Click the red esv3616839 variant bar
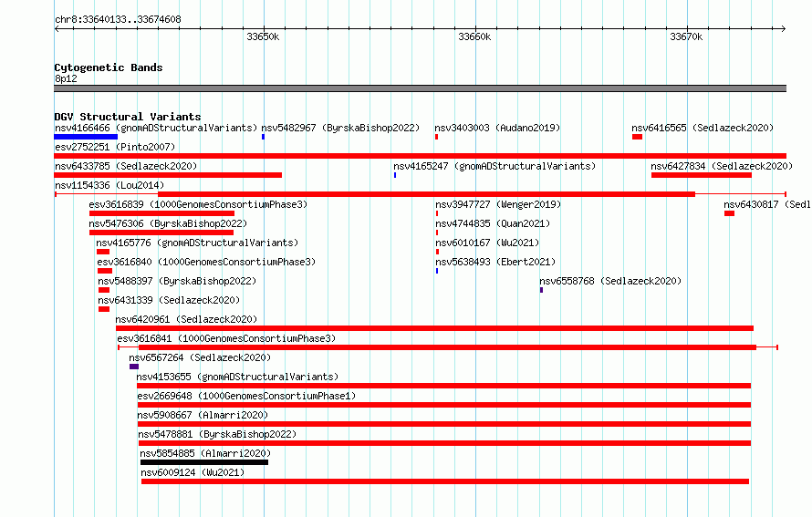This screenshot has width=812, height=517. (161, 213)
